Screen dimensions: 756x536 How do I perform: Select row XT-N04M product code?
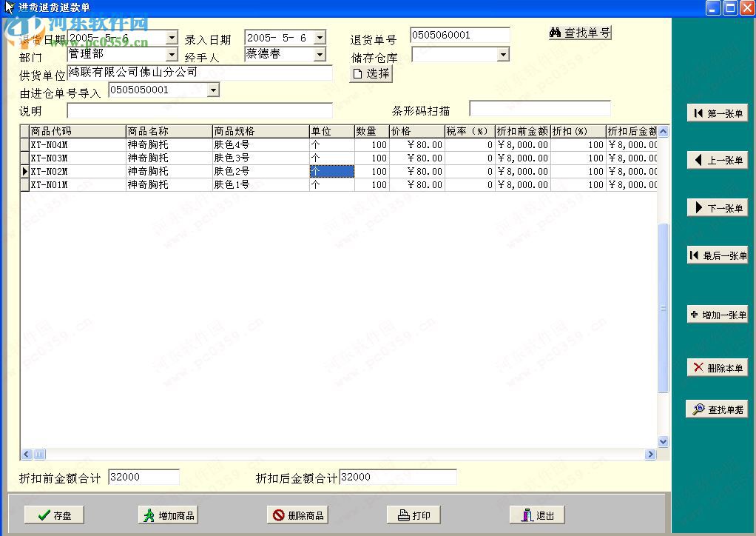77,144
